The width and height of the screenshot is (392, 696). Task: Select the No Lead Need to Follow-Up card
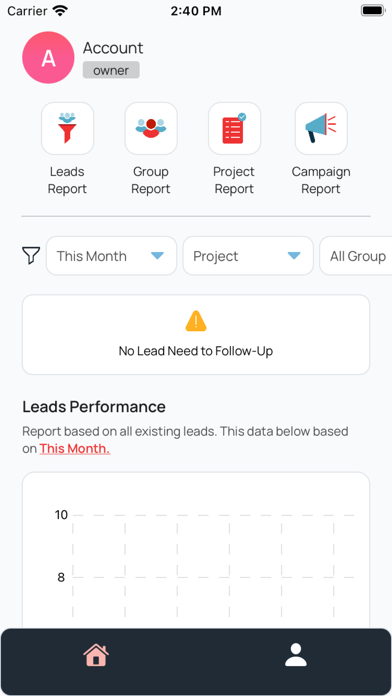196,335
